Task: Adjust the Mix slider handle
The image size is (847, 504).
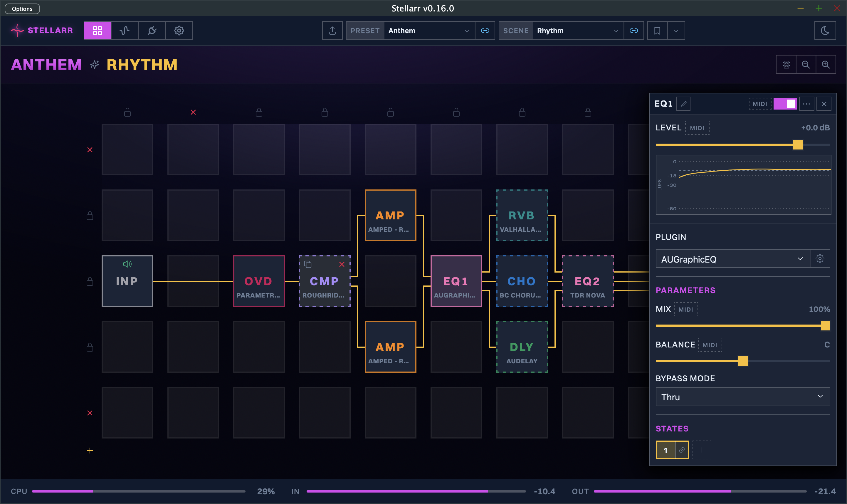Action: (825, 326)
